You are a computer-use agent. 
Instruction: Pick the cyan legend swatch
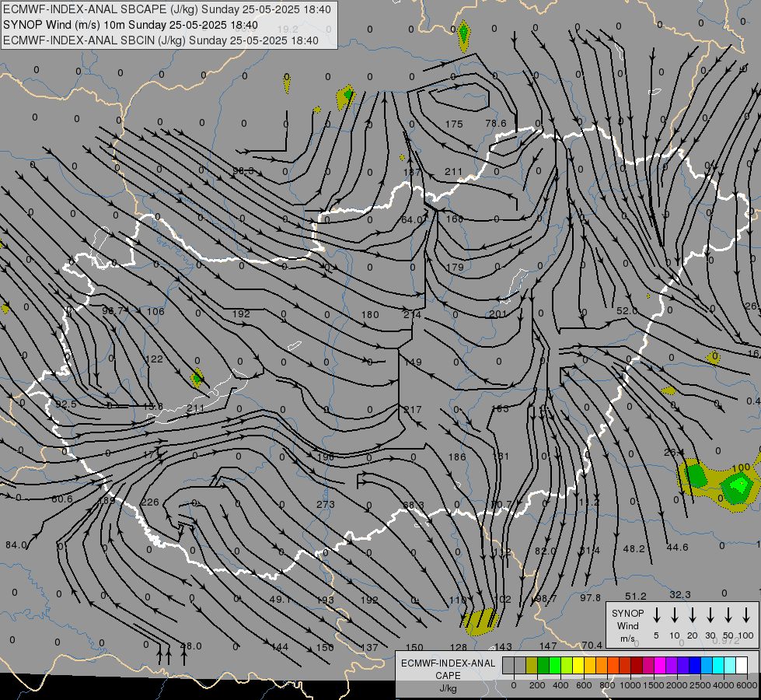[x=717, y=666]
